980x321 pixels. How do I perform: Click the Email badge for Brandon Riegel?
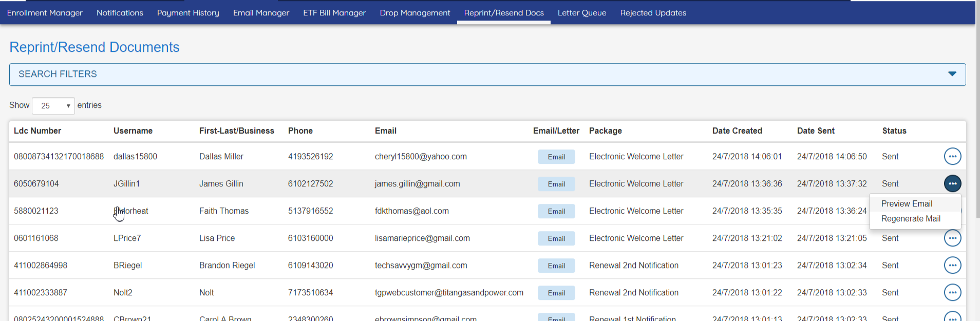point(556,266)
